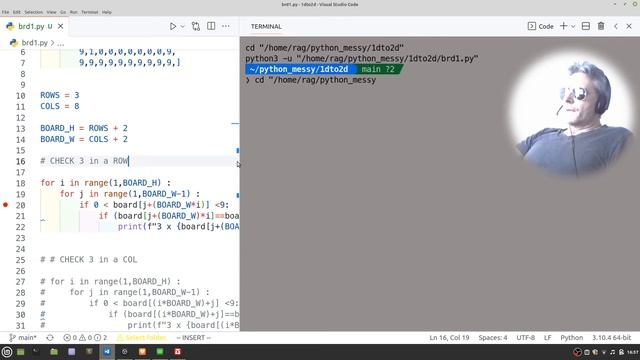Open the music note tray icon
The image size is (640, 360).
(x=613, y=352)
